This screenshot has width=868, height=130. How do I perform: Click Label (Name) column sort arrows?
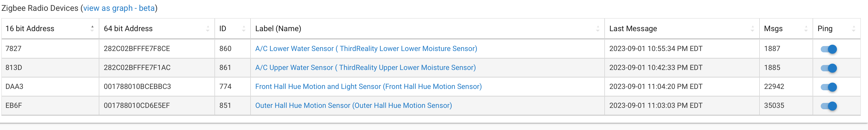point(598,29)
